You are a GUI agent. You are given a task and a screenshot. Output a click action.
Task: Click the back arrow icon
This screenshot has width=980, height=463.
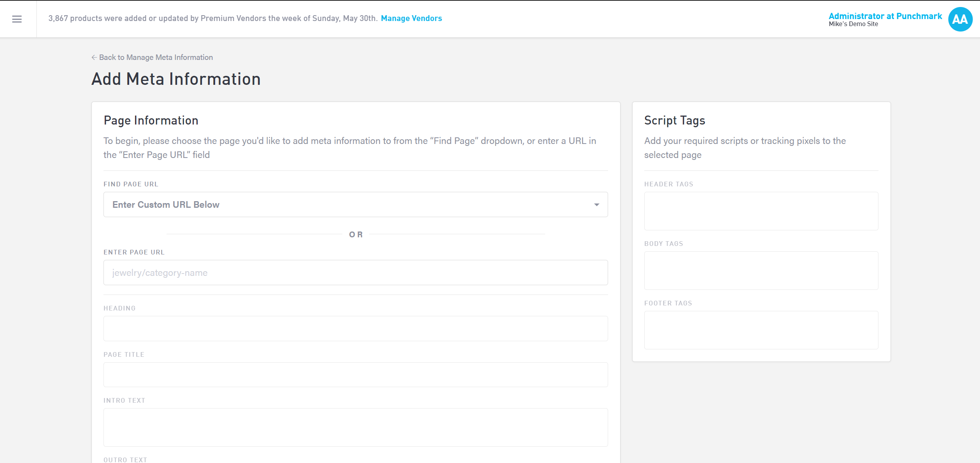click(94, 57)
